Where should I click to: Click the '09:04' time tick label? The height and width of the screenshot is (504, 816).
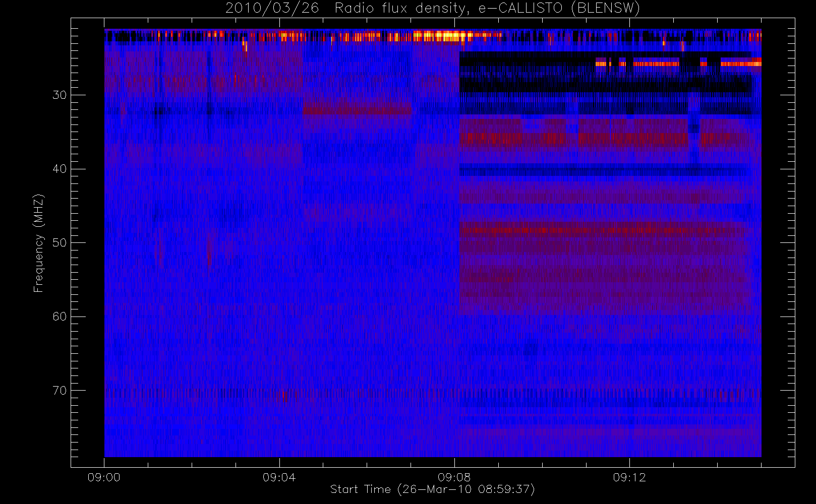tap(279, 477)
